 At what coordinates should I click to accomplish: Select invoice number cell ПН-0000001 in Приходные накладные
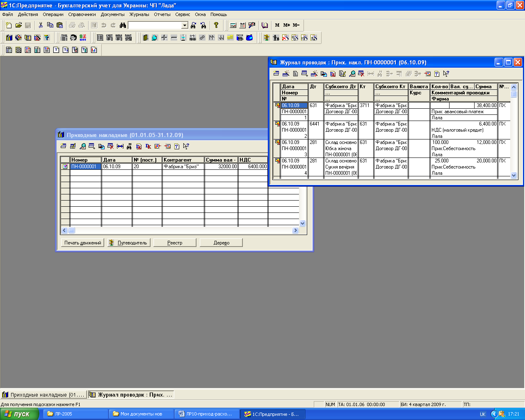pyautogui.click(x=85, y=167)
